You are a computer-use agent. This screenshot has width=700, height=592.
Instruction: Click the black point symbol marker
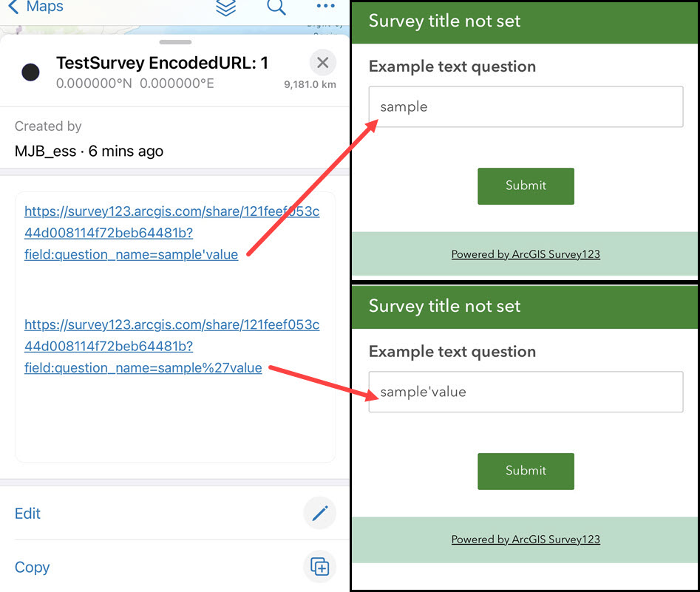click(30, 72)
